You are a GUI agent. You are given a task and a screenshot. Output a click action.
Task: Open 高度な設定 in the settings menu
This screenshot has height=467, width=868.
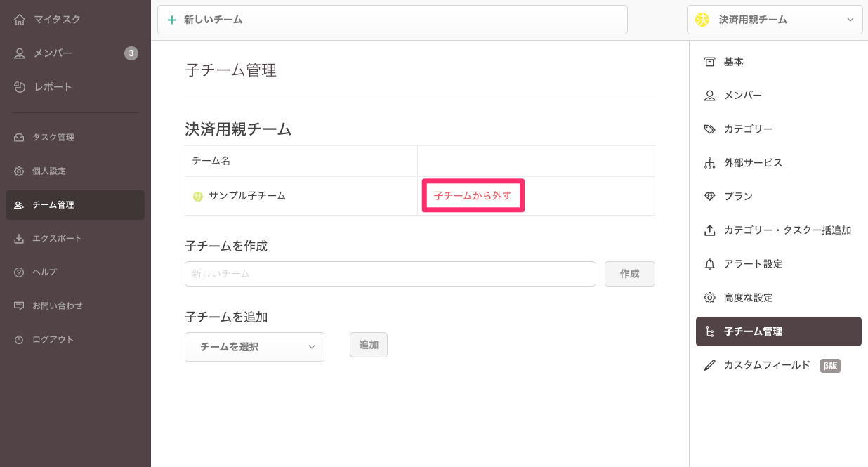coord(748,298)
